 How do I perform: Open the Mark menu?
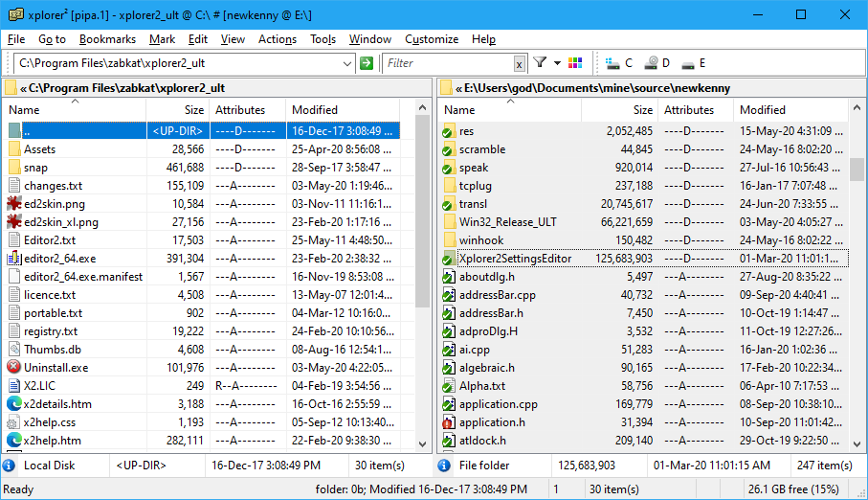tap(162, 39)
